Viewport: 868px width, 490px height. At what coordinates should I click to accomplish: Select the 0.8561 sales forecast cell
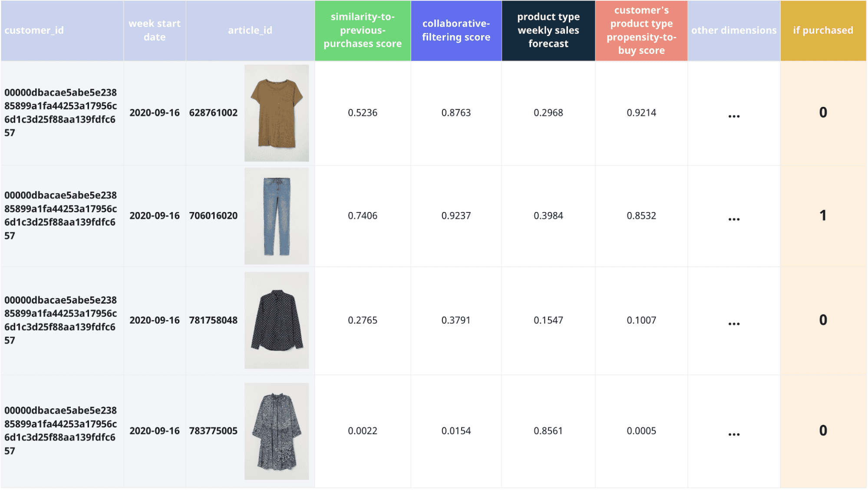point(548,431)
